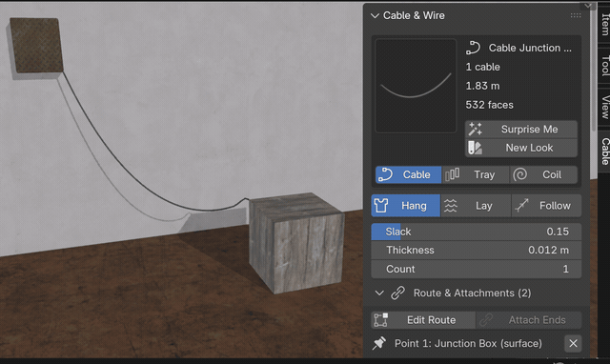Click the Slack slider

point(477,232)
